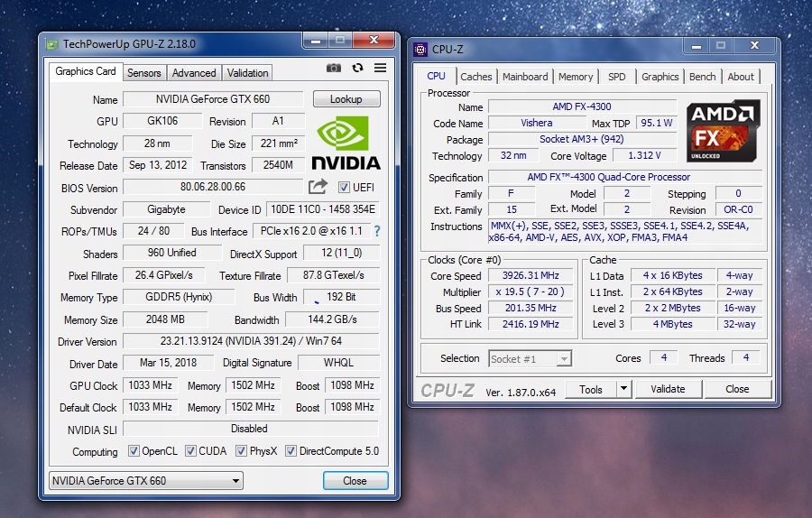Screen dimensions: 812x518
Task: Click the Core Speed 3926.31 MHz value
Action: [x=531, y=275]
